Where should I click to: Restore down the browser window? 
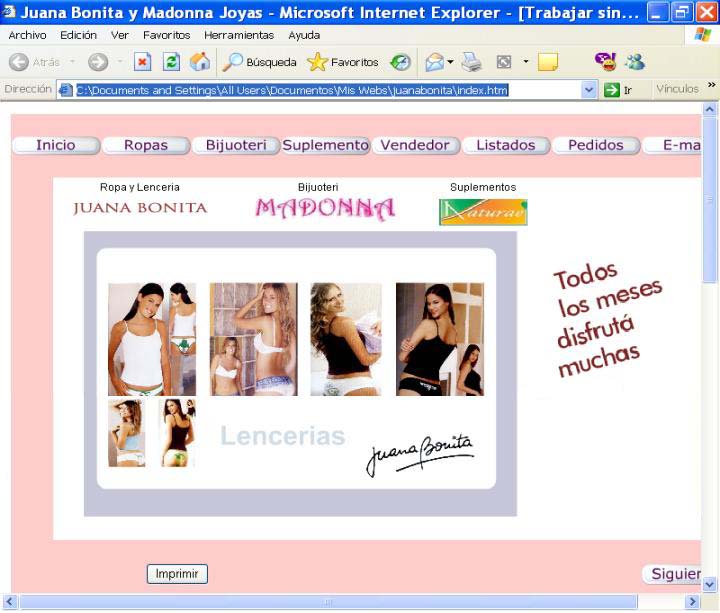pos(681,12)
